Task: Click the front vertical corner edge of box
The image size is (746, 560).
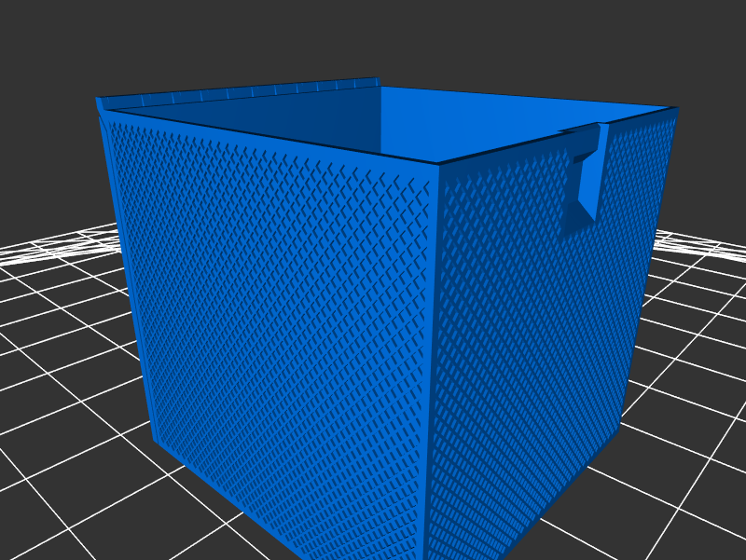Action: [432, 362]
